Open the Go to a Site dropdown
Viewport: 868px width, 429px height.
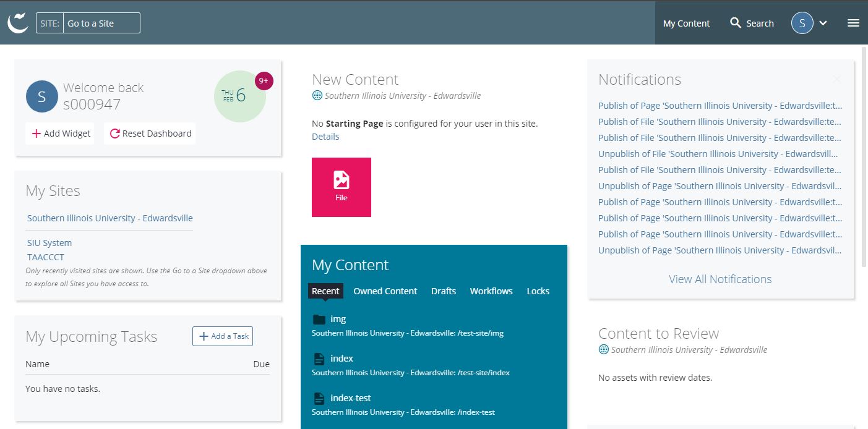point(101,23)
